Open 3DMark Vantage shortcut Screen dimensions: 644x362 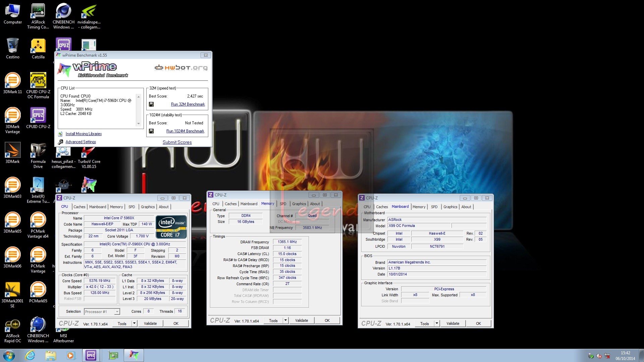click(x=12, y=120)
